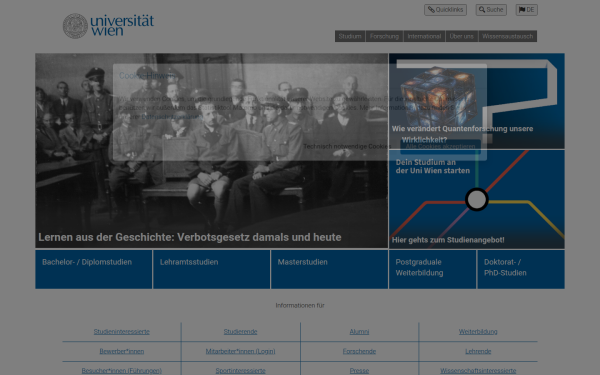This screenshot has height=375, width=600.
Task: Open the International menu
Action: (424, 36)
